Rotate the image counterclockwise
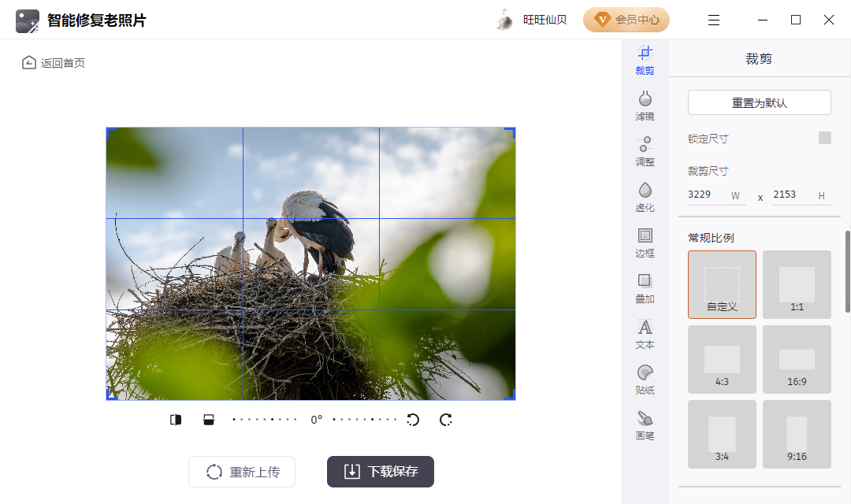Screen dimensions: 851x504 [413, 420]
